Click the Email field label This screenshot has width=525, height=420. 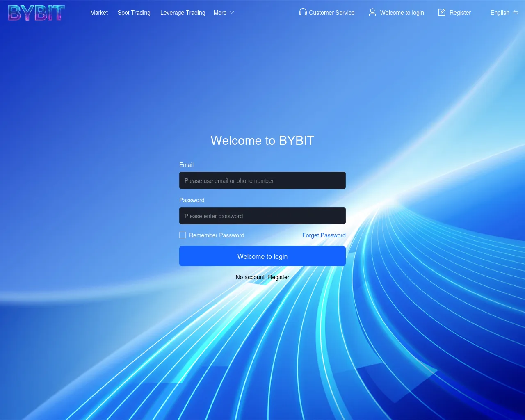(x=186, y=165)
